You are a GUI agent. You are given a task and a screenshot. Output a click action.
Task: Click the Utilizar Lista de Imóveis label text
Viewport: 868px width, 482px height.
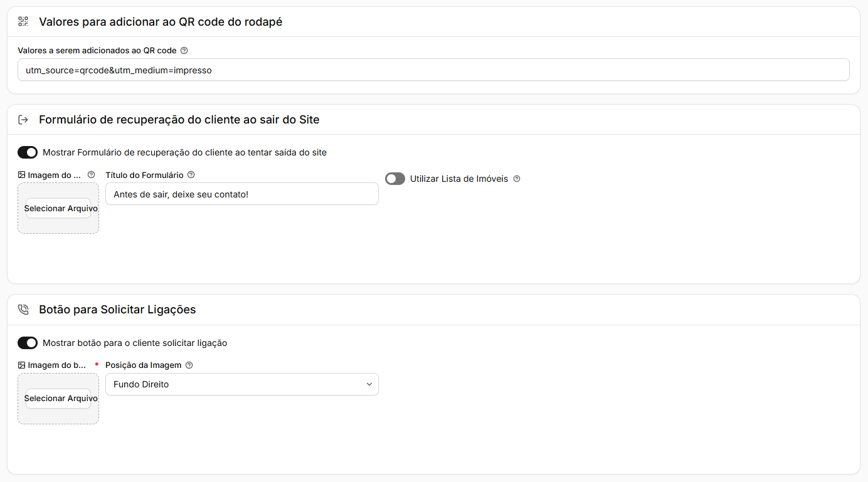point(459,179)
